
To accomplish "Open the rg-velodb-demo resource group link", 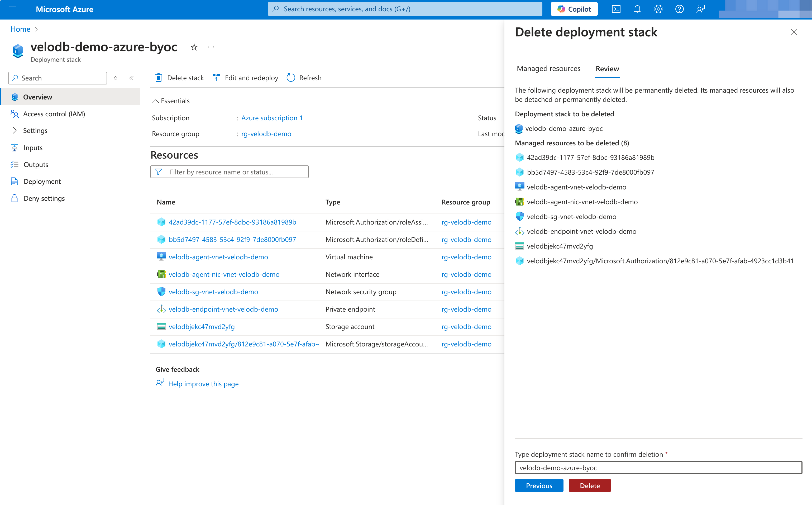I will click(266, 134).
